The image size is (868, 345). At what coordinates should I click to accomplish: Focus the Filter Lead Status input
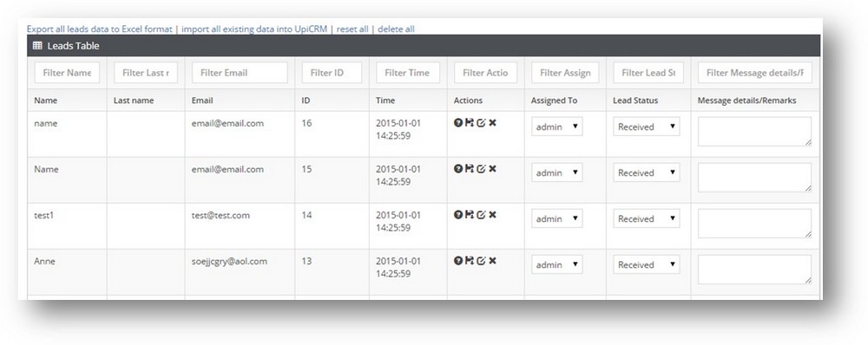click(648, 73)
